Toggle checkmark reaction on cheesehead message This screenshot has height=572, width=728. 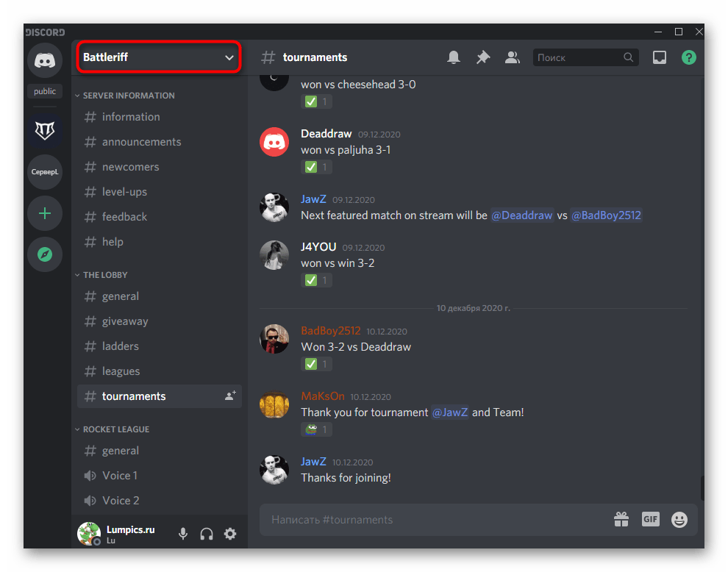click(x=316, y=101)
